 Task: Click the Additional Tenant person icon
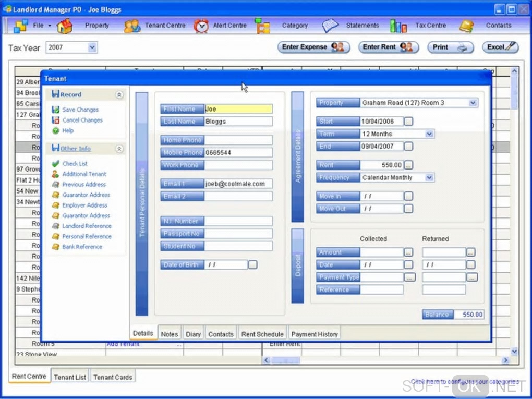click(x=55, y=174)
